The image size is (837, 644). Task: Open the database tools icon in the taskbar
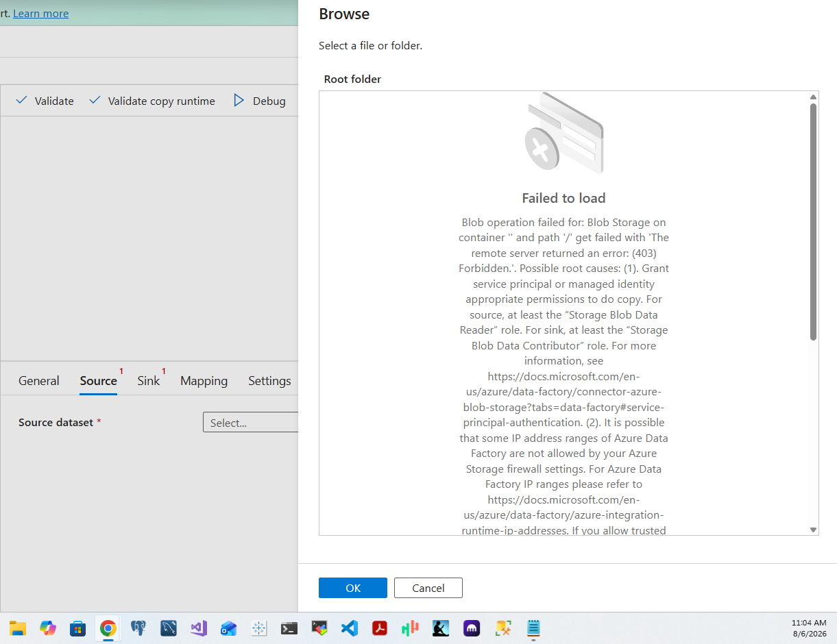[x=503, y=628]
